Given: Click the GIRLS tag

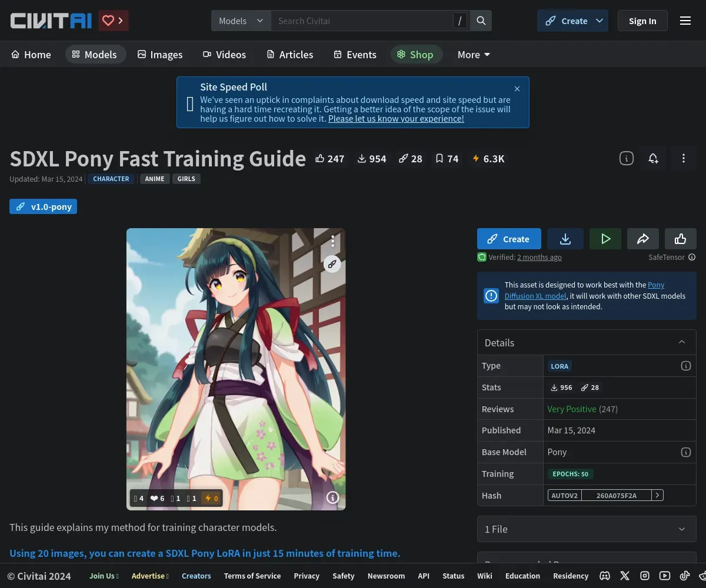Looking at the screenshot, I should (x=187, y=179).
